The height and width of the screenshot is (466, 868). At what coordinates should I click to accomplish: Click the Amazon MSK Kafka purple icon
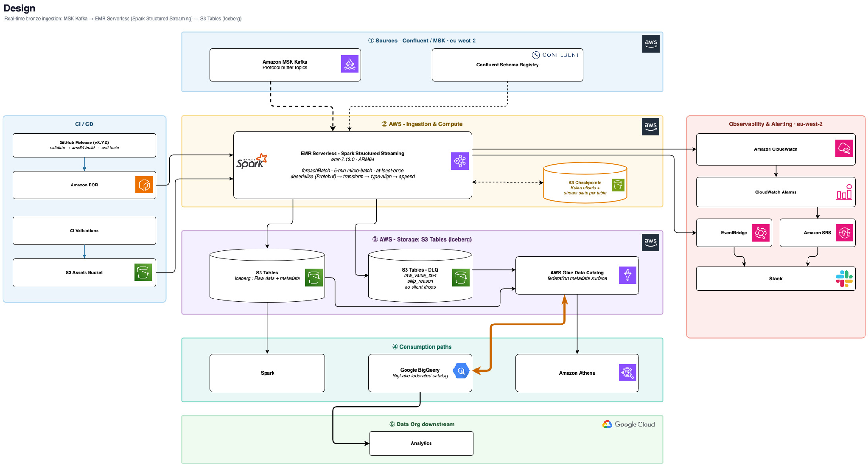(x=350, y=64)
